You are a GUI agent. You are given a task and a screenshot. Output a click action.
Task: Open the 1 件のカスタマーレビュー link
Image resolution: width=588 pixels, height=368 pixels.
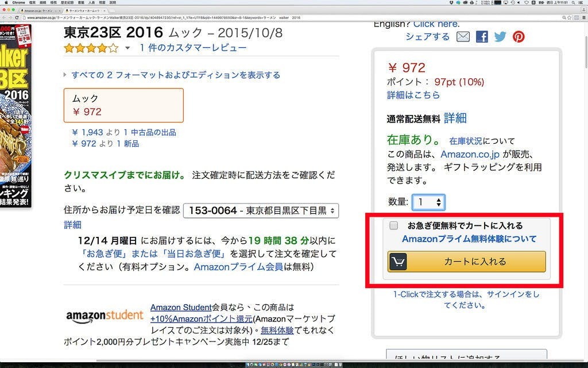pos(193,48)
